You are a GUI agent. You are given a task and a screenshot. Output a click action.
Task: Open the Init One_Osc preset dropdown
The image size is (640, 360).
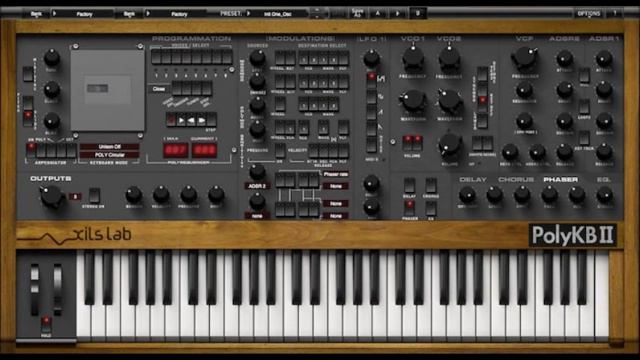[x=278, y=14]
